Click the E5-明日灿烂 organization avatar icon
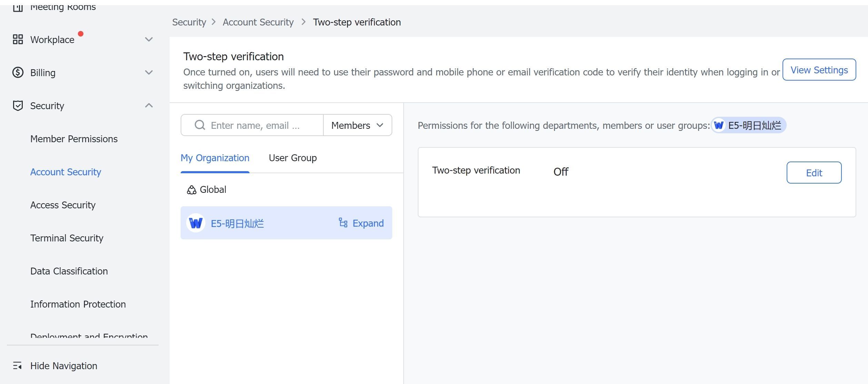Viewport: 868px width, 384px height. 196,223
